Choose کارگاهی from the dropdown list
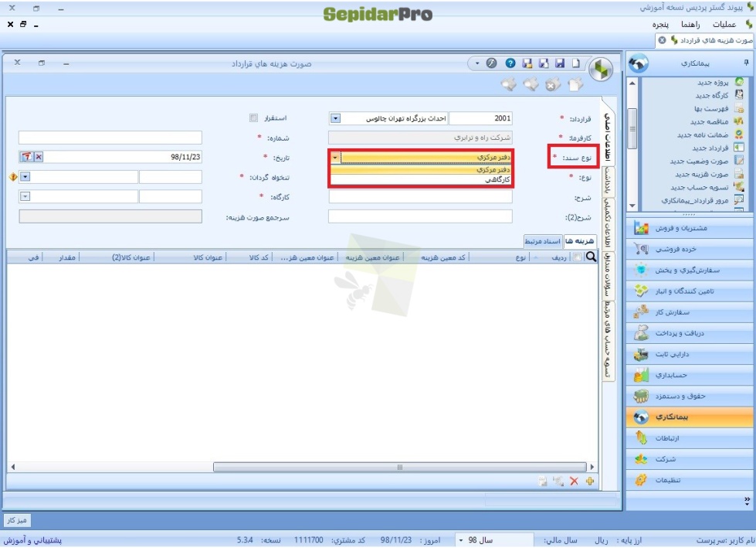Screen dimensions: 756x548 click(420, 179)
